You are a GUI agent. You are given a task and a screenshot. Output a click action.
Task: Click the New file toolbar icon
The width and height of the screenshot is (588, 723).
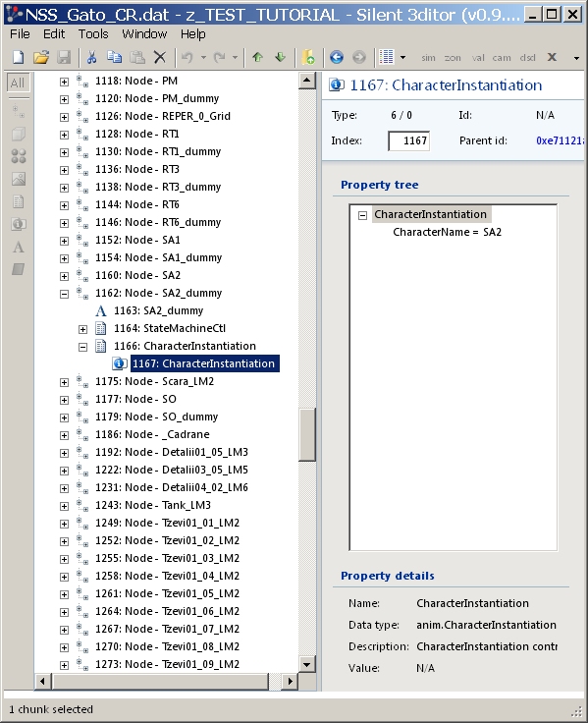click(18, 57)
